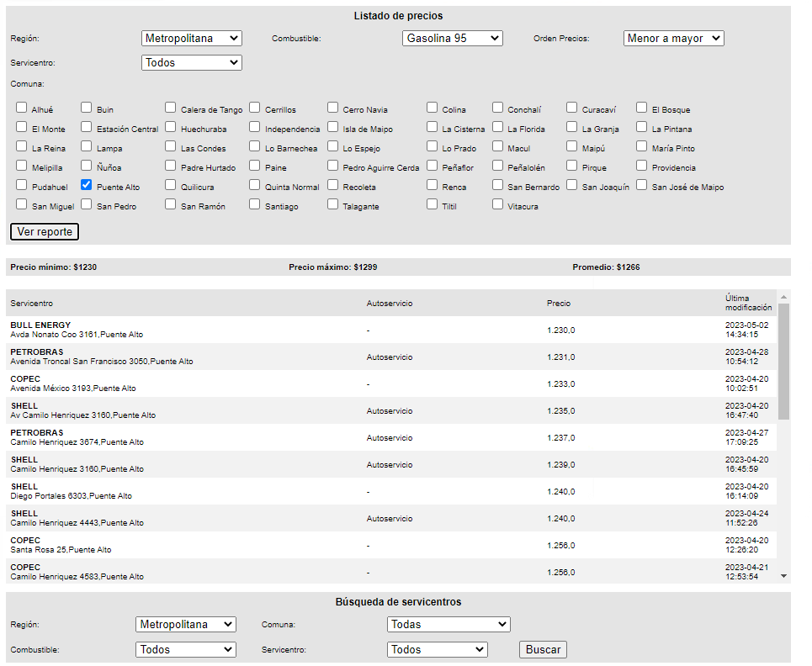Check the San Miguel checkbox
The image size is (812, 666).
21,203
